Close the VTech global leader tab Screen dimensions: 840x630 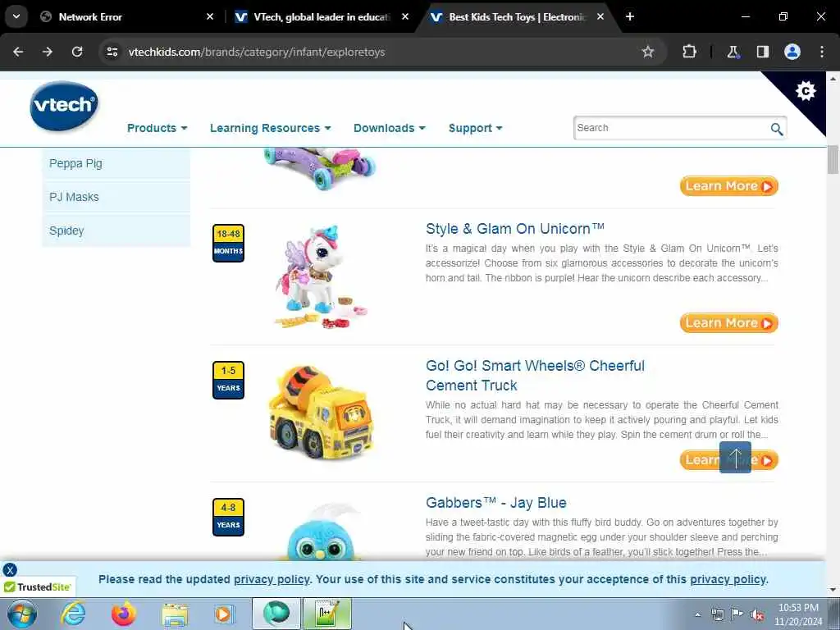(405, 16)
